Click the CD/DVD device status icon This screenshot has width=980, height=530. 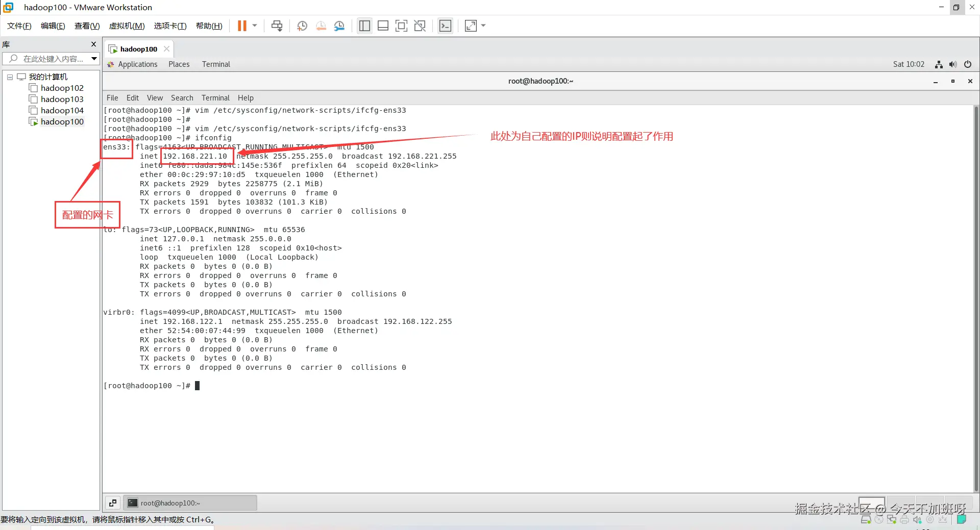878,520
